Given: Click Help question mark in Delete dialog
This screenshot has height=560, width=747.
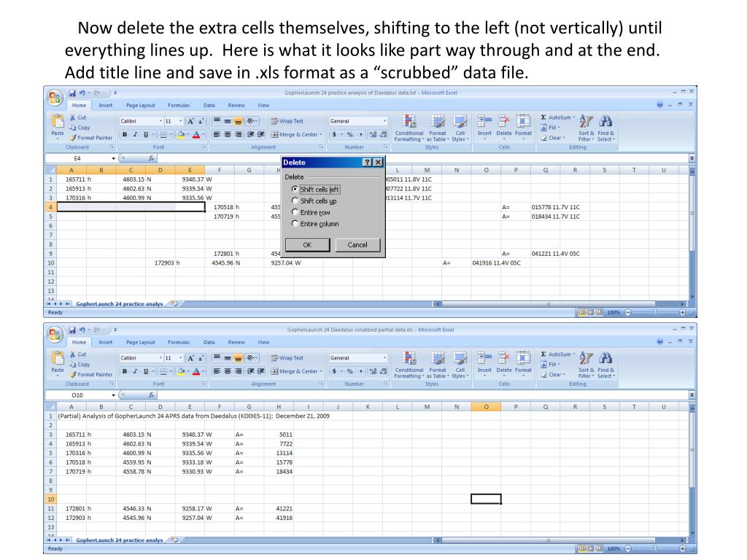Looking at the screenshot, I should click(367, 163).
